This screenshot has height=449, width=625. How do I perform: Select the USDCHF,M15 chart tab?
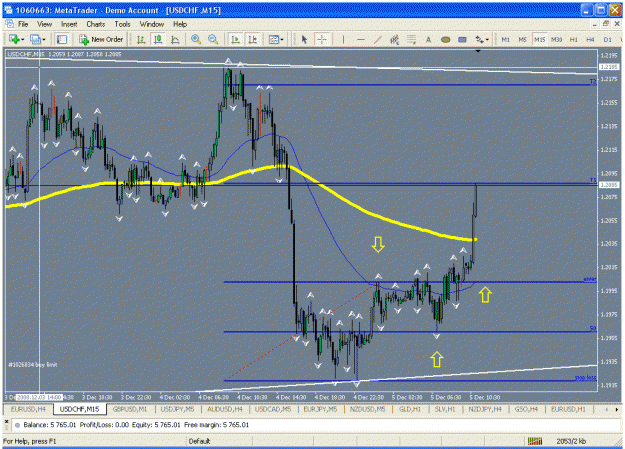(x=79, y=409)
